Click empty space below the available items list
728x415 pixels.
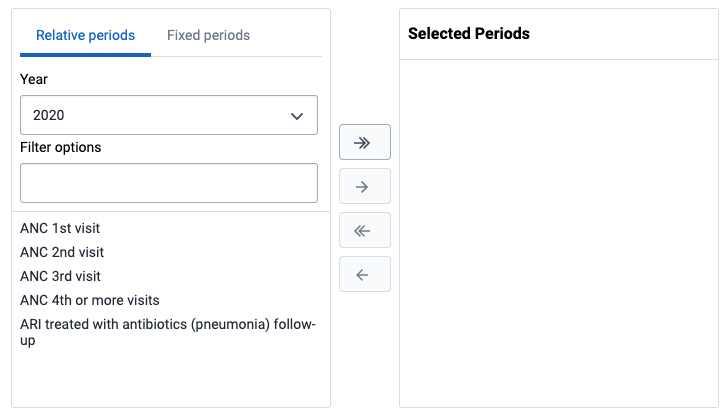point(170,378)
